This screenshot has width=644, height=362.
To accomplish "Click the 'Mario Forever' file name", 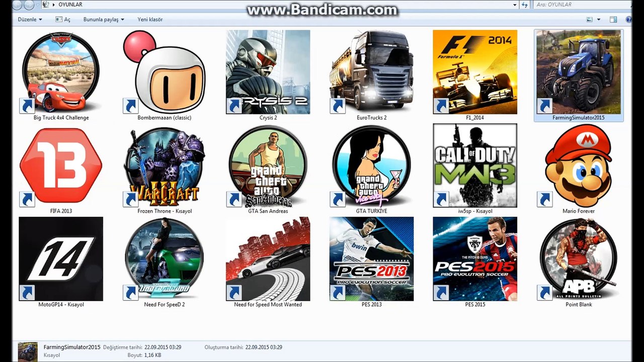I will [579, 211].
